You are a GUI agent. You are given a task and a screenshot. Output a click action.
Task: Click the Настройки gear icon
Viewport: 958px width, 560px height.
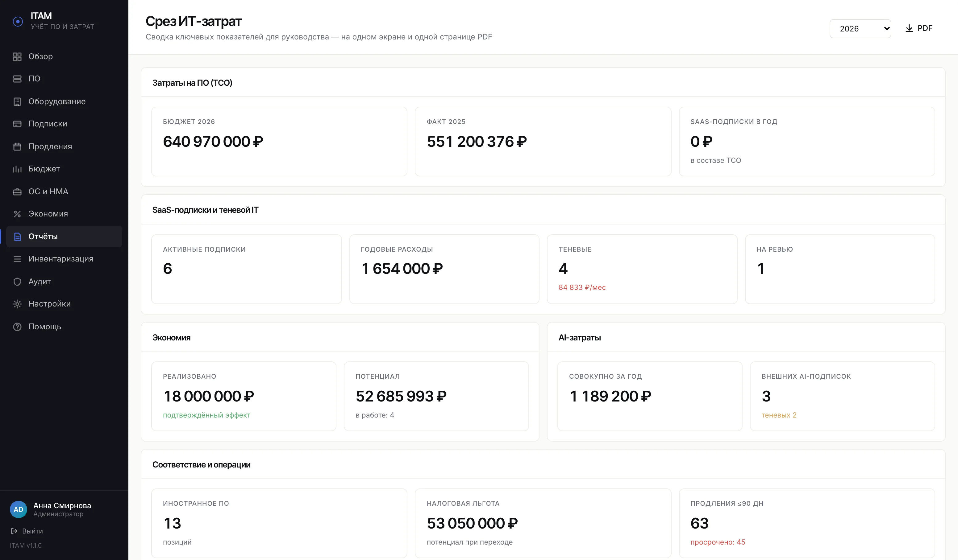[17, 304]
